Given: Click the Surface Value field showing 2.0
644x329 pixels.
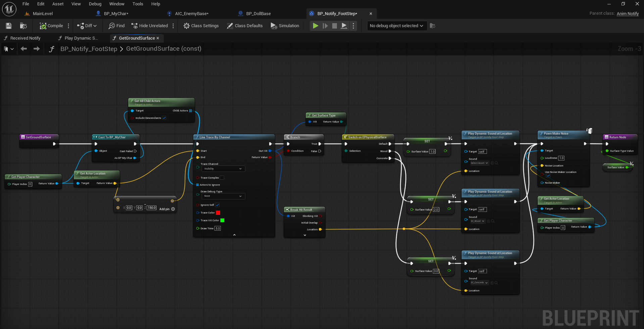Looking at the screenshot, I should (x=436, y=209).
